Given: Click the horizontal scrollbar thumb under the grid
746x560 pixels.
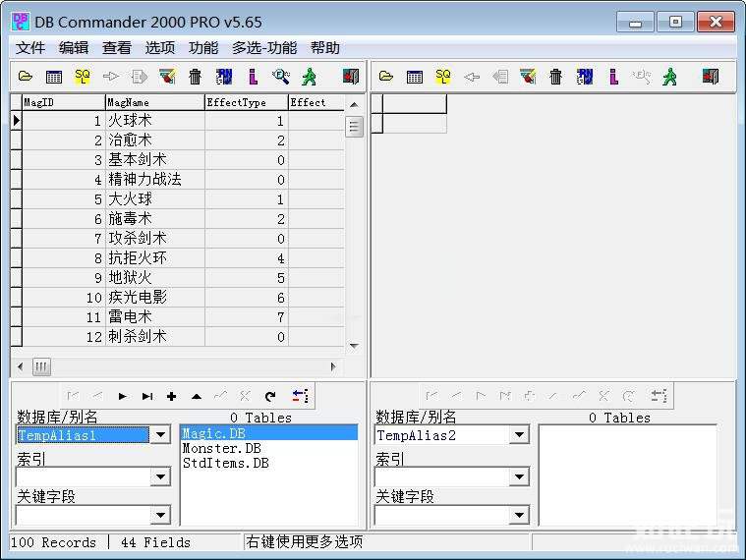Looking at the screenshot, I should pyautogui.click(x=41, y=366).
